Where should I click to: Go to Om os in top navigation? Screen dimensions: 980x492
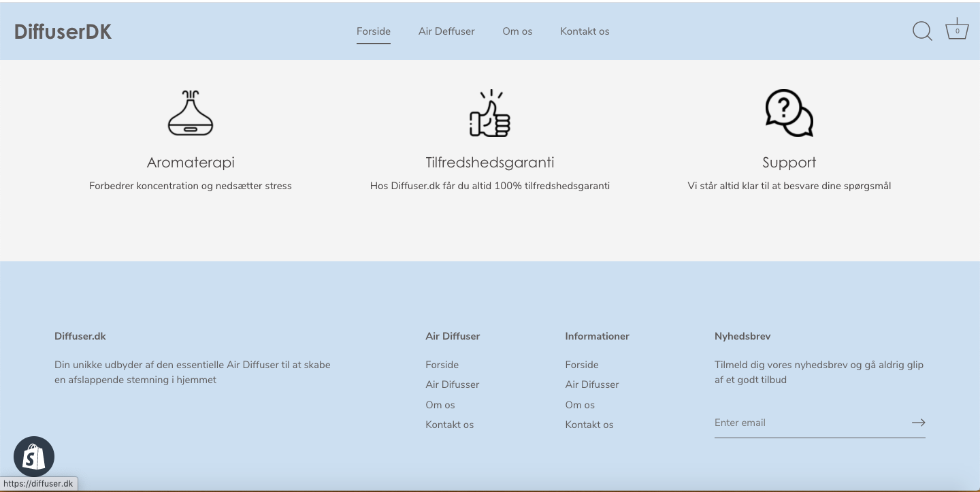tap(517, 31)
